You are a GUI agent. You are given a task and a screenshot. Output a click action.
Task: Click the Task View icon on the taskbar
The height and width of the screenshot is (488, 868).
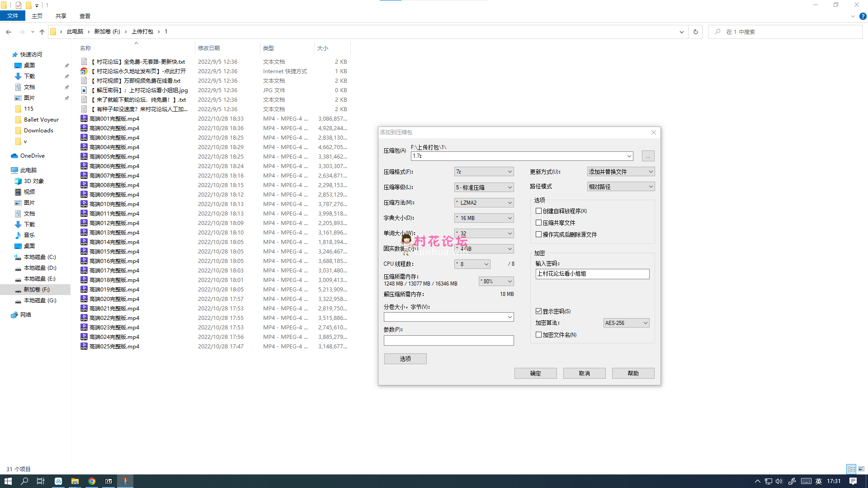tap(41, 481)
